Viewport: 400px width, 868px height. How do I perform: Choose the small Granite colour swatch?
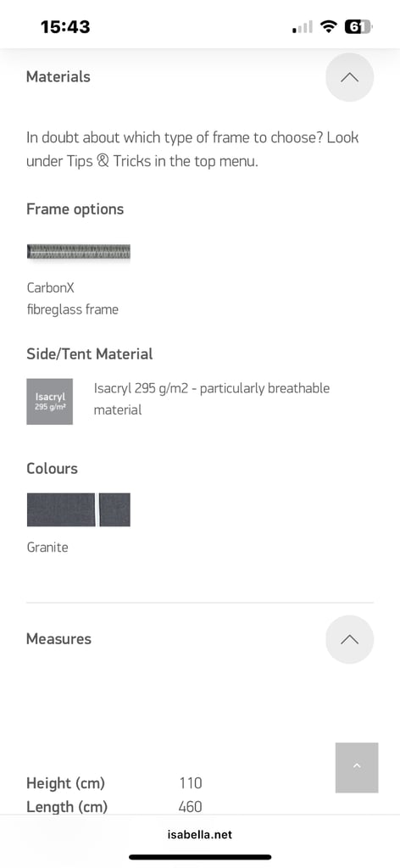[114, 509]
